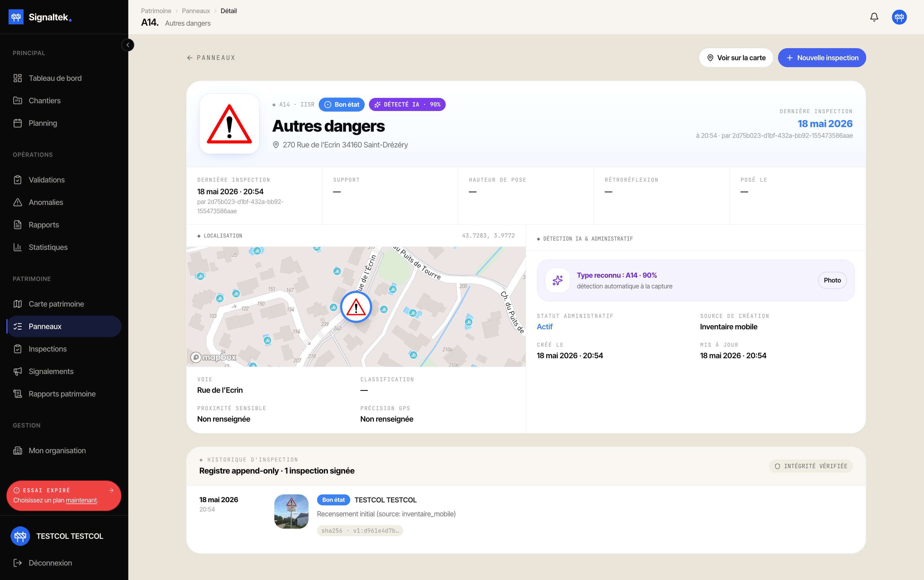The width and height of the screenshot is (924, 580).
Task: Open the TESTCOL TESTCOL user profile
Action: (x=64, y=536)
